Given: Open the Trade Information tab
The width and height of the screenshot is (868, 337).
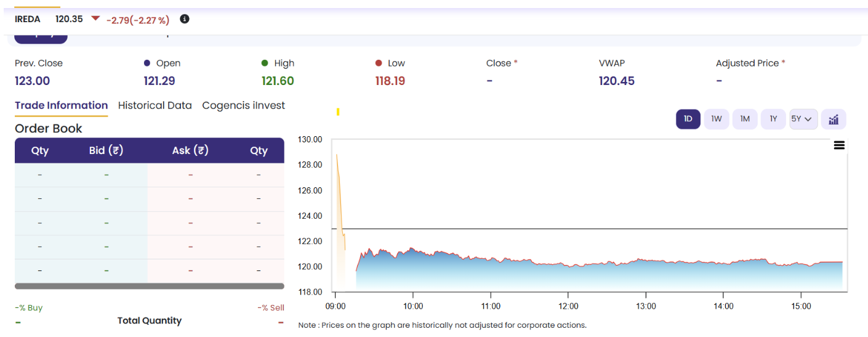Looking at the screenshot, I should [62, 105].
